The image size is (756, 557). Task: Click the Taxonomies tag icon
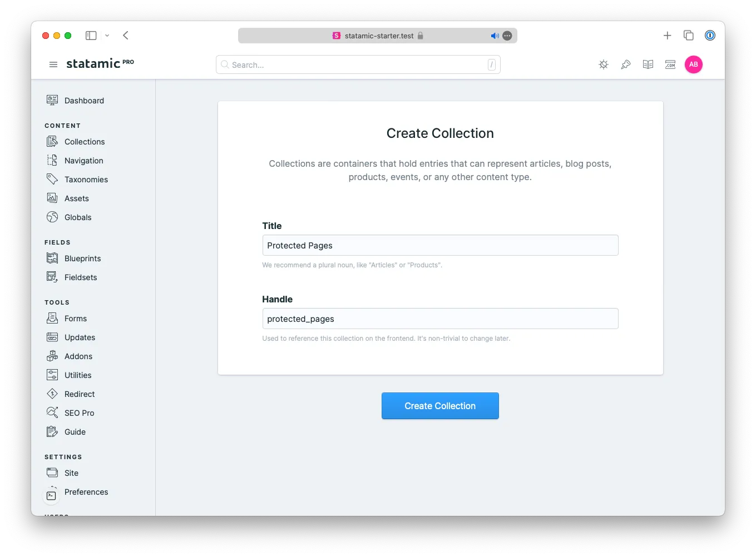tap(52, 179)
